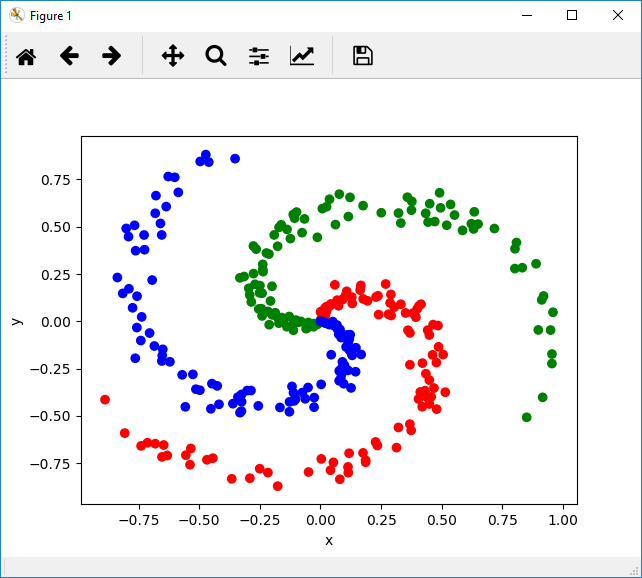Click the 0.25 y-axis tick label

56,275
